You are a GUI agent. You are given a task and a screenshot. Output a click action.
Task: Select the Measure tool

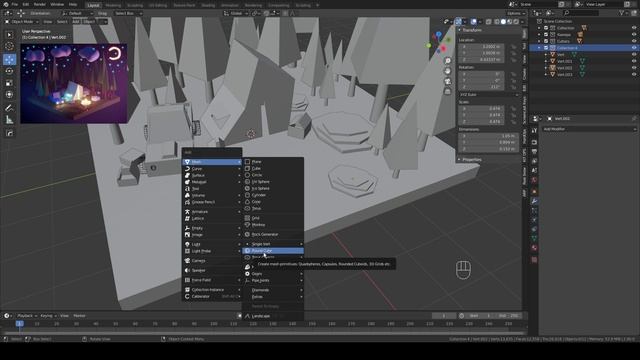(9, 120)
